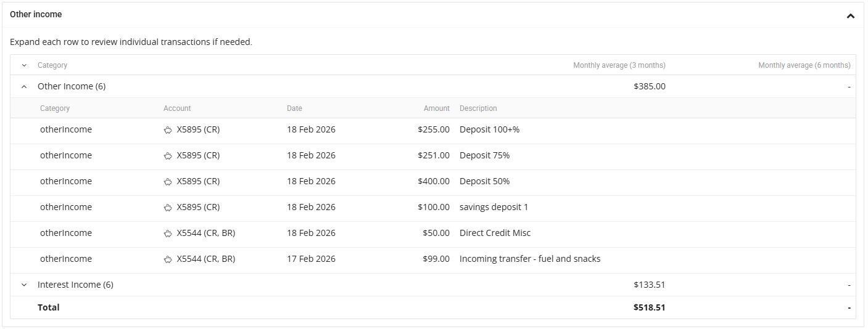Click the Total row $518.51 value
Viewport: 868px width, 329px height.
click(649, 307)
